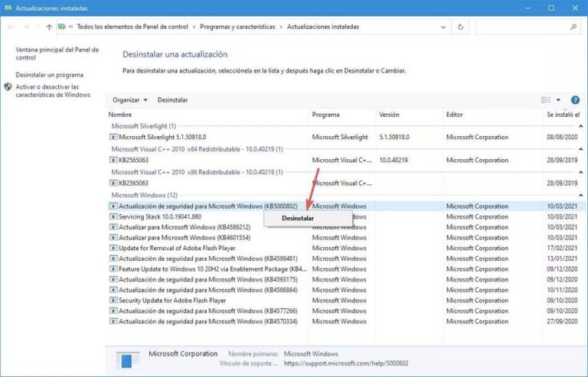
Task: Select Update for Removal of Adobe Flash Player icon
Action: [x=113, y=248]
